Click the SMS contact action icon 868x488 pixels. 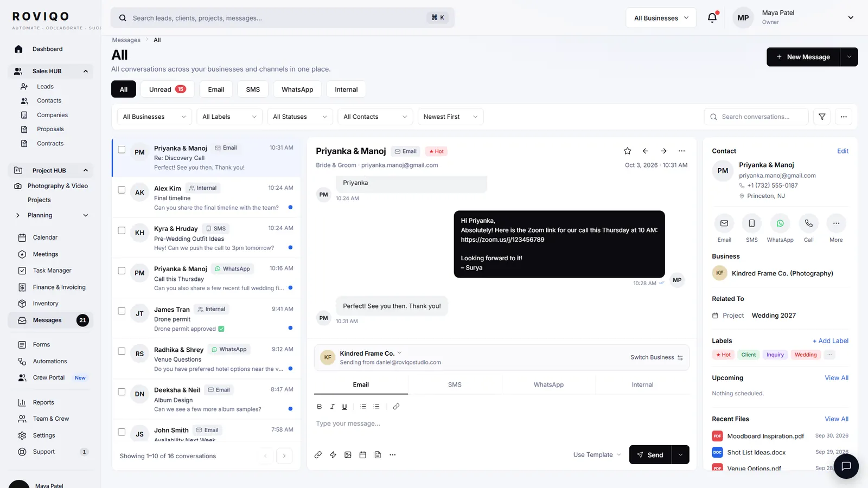[751, 223]
